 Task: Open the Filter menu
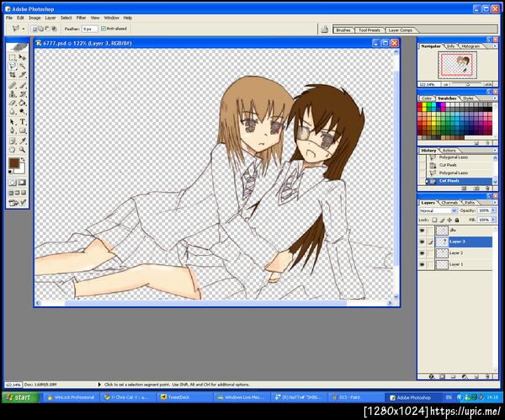coord(81,18)
